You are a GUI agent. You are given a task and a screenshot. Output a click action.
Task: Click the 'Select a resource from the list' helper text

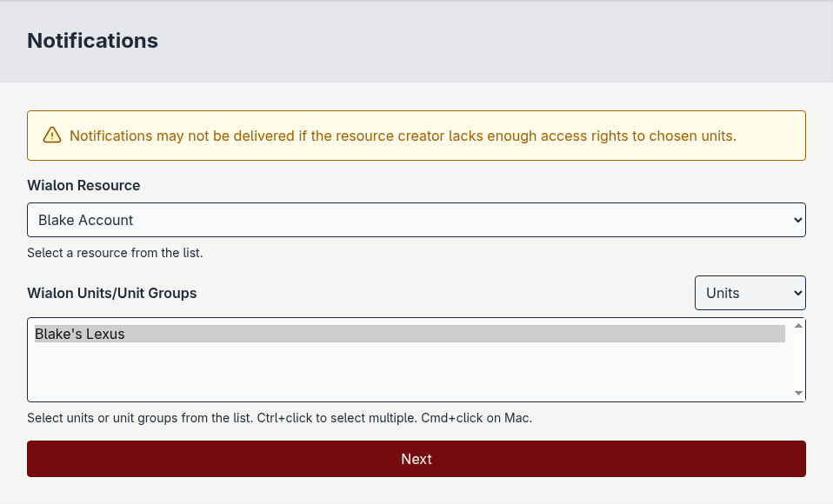click(x=115, y=253)
